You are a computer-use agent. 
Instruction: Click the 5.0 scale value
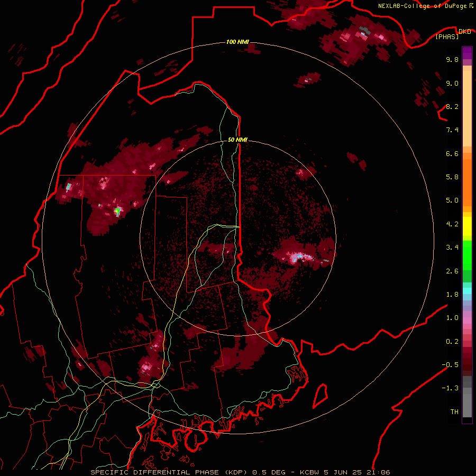click(452, 200)
